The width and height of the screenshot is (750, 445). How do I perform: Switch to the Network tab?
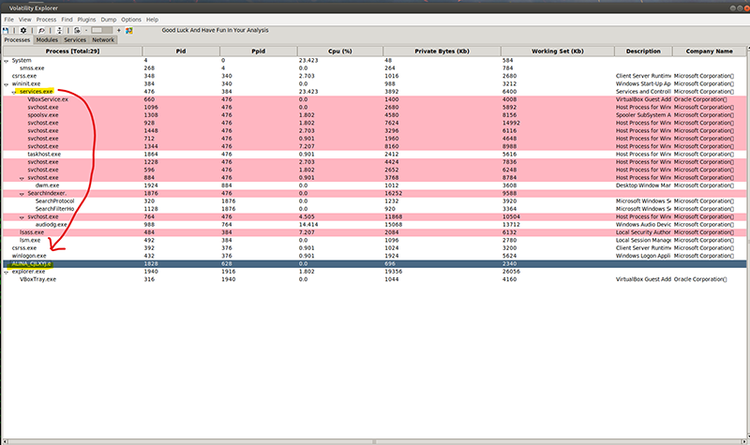103,40
